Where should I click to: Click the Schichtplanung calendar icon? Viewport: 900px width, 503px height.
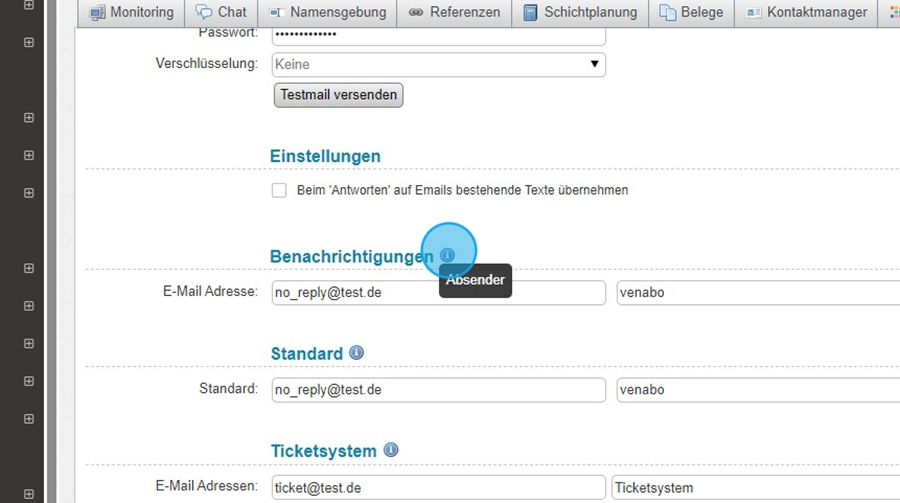tap(531, 13)
